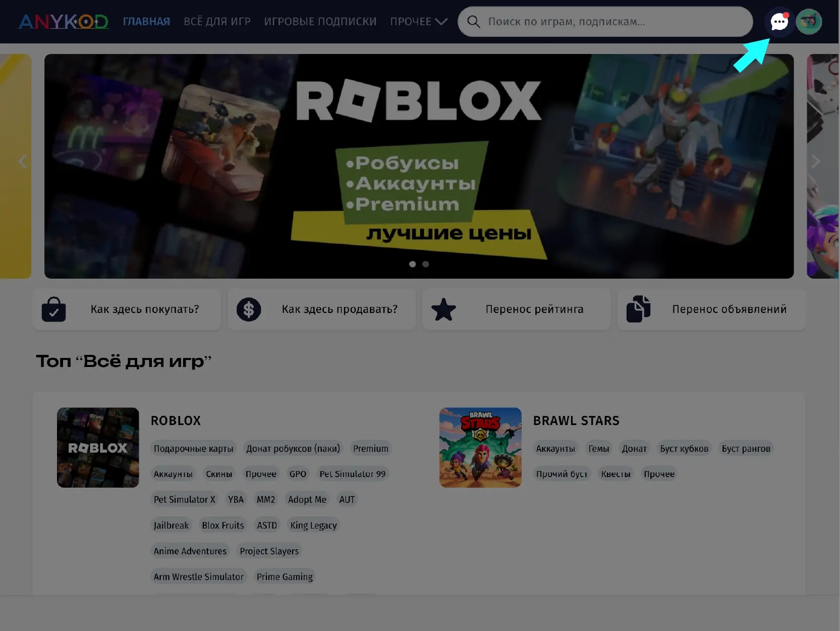Click the star rating icon

coord(443,309)
